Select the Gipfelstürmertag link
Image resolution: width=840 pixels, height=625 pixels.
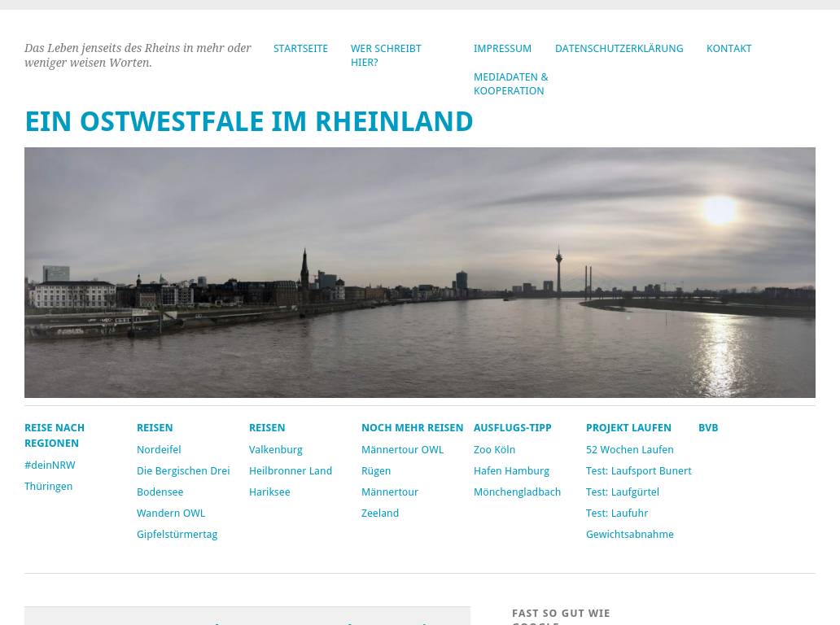pyautogui.click(x=177, y=535)
